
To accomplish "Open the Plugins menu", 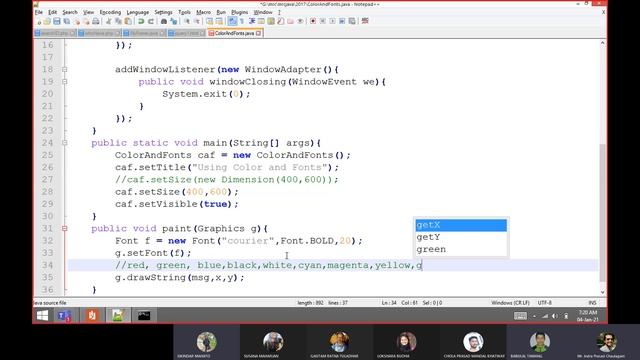I will click(x=240, y=12).
